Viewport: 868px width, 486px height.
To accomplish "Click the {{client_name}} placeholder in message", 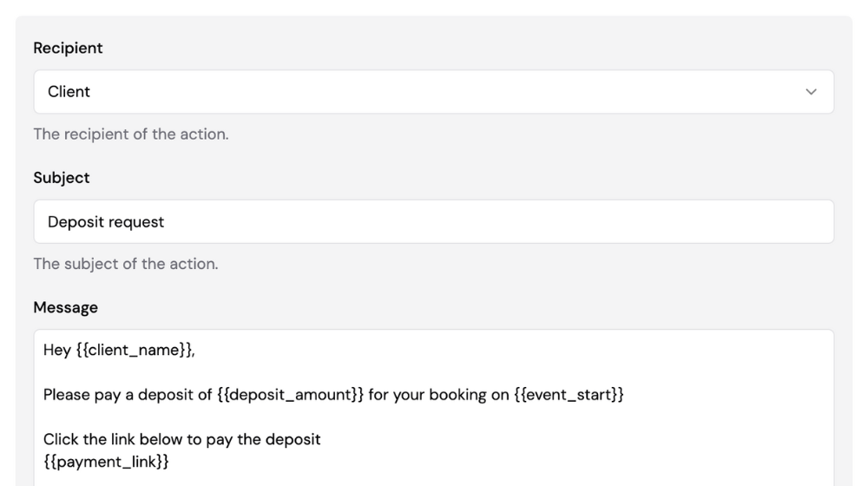I will pos(135,350).
